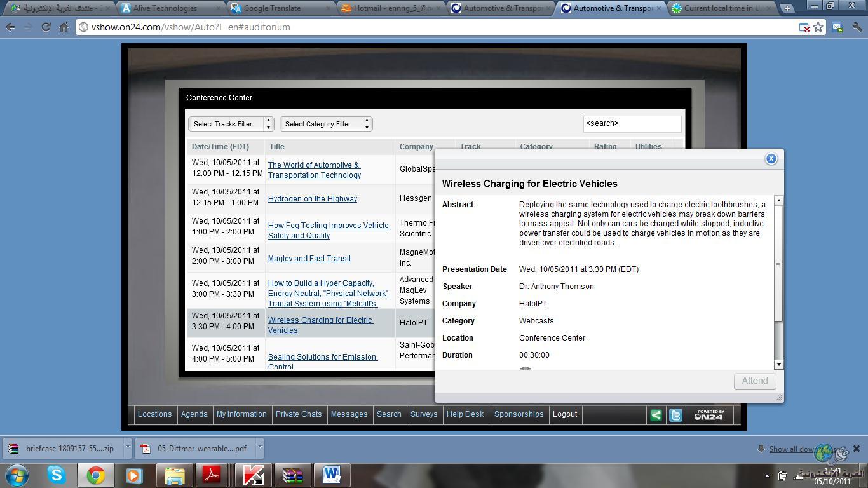Viewport: 868px width, 488px height.
Task: Open Chrome wrench settings menu
Action: point(857,27)
